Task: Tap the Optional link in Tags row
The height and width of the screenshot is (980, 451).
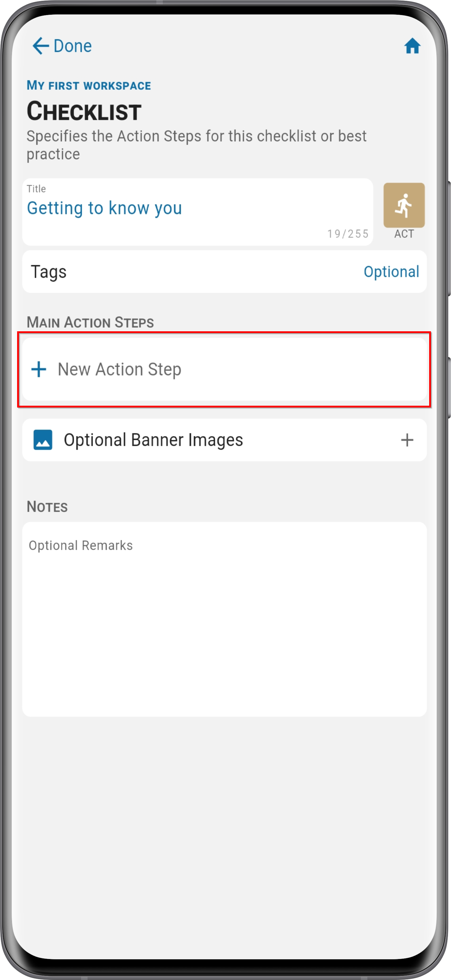Action: point(391,272)
